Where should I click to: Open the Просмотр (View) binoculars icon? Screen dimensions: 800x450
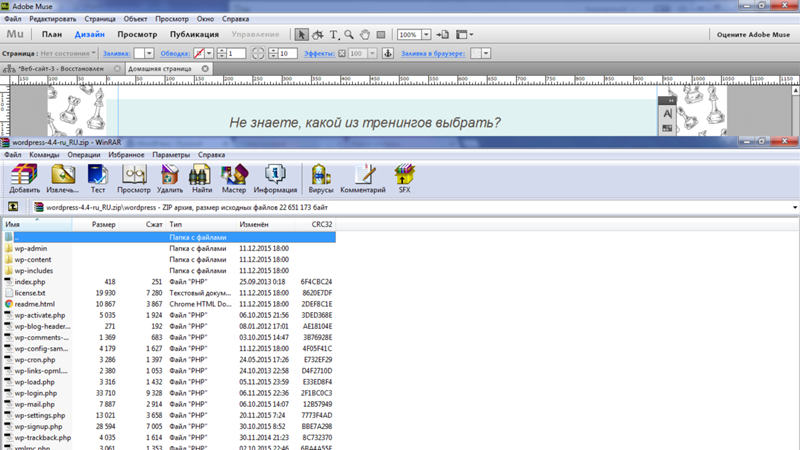coord(134,177)
